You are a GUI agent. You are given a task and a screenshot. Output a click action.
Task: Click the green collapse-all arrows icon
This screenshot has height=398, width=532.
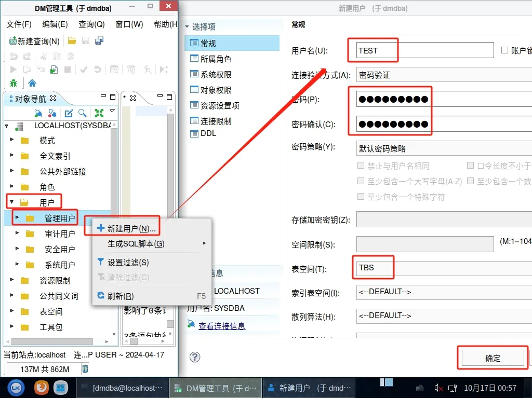(x=99, y=113)
